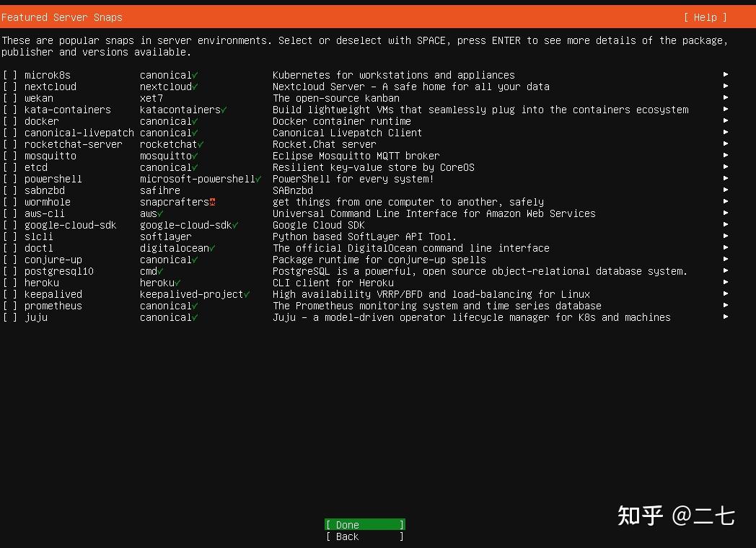Enable the juju snap checkbox

(x=10, y=317)
